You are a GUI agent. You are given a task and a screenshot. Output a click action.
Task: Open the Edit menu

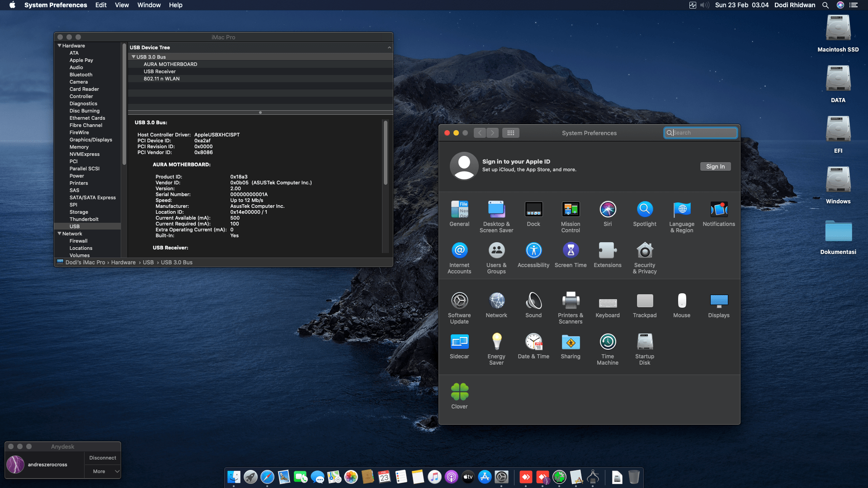tap(101, 5)
